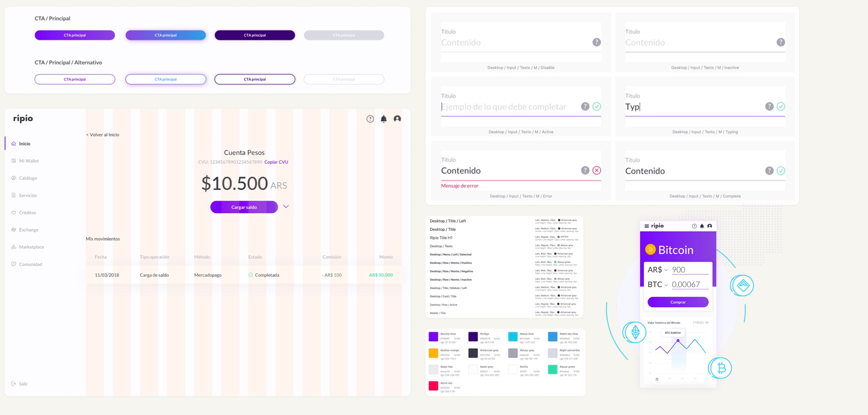This screenshot has width=868, height=415.
Task: Click the 0,00067 BTC amount field
Action: tap(690, 285)
